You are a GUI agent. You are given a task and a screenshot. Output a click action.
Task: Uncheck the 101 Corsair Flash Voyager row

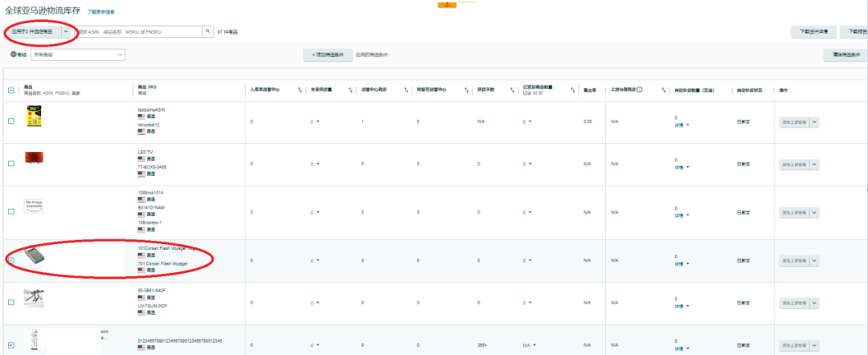[11, 260]
